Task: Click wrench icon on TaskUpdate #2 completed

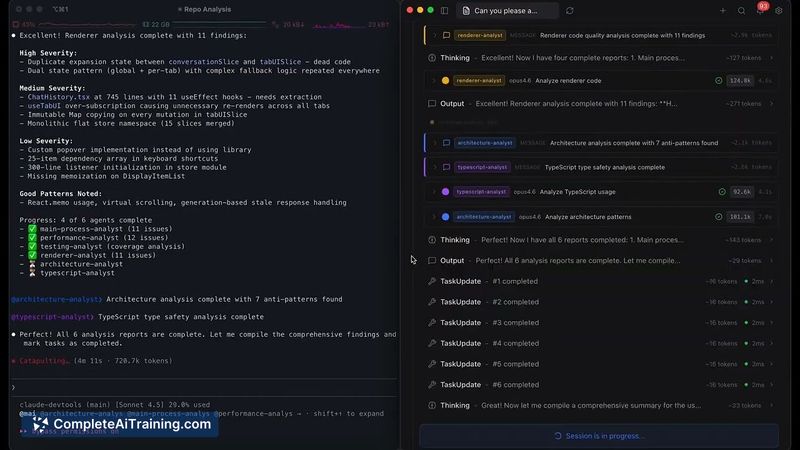Action: [x=432, y=302]
